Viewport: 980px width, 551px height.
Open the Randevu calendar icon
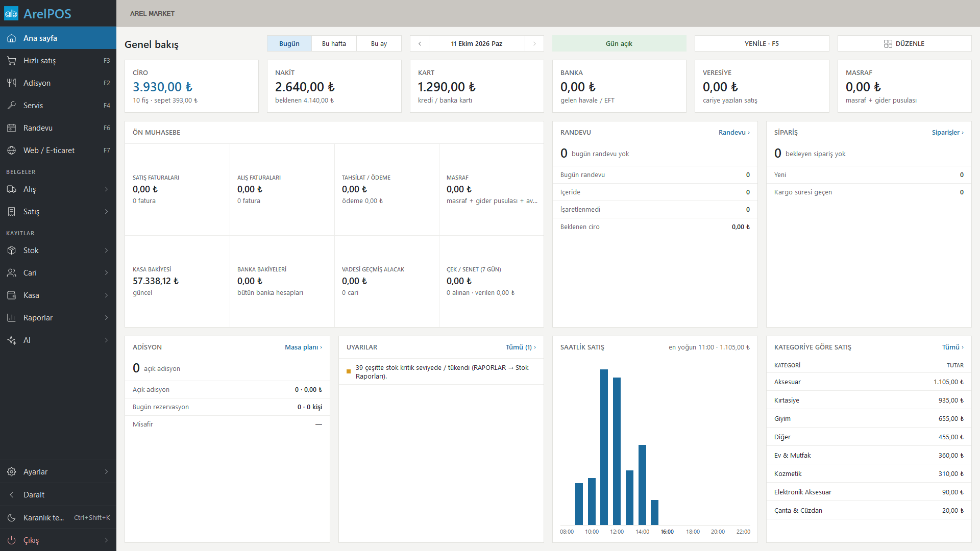(x=11, y=128)
